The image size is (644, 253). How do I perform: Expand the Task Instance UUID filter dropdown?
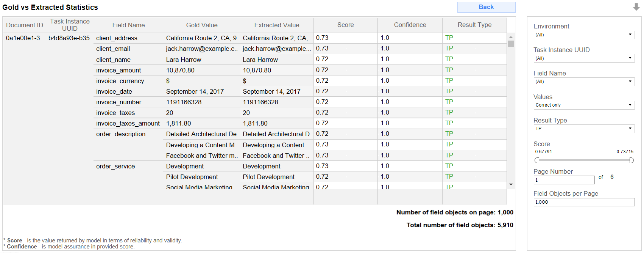pos(584,58)
